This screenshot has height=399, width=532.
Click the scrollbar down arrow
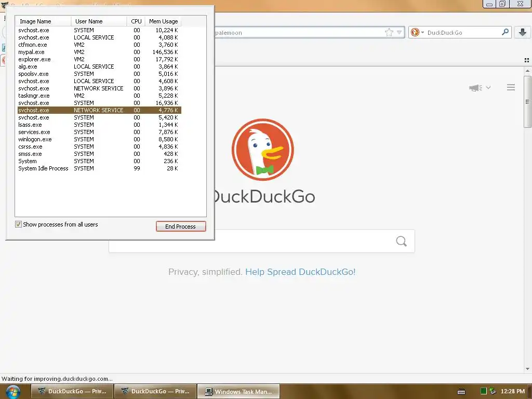pos(527,369)
